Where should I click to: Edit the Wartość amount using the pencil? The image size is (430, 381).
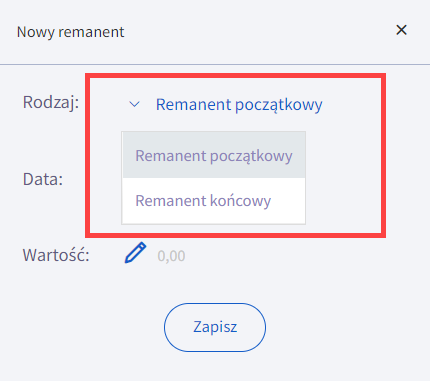pos(135,253)
